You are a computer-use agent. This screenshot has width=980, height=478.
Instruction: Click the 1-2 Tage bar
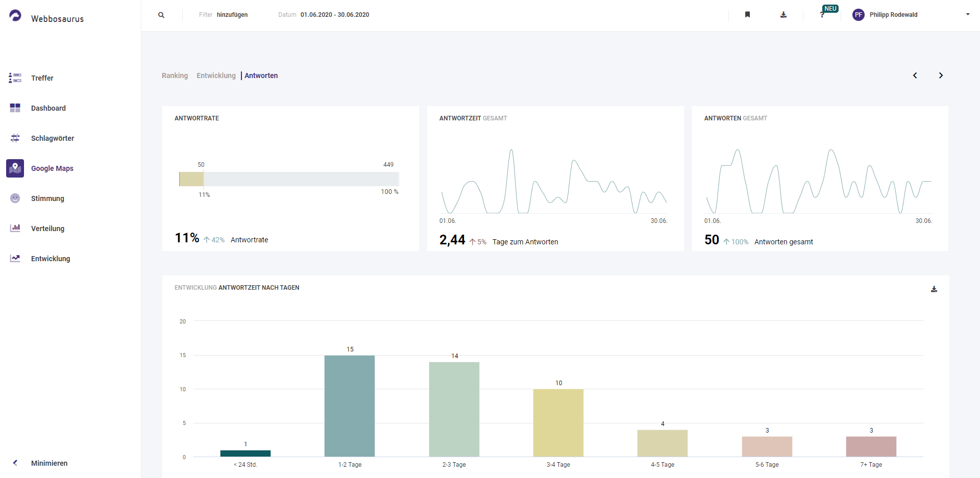click(350, 406)
